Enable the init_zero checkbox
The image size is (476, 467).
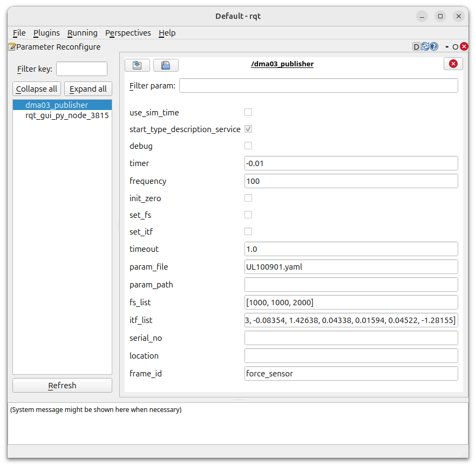pyautogui.click(x=248, y=198)
